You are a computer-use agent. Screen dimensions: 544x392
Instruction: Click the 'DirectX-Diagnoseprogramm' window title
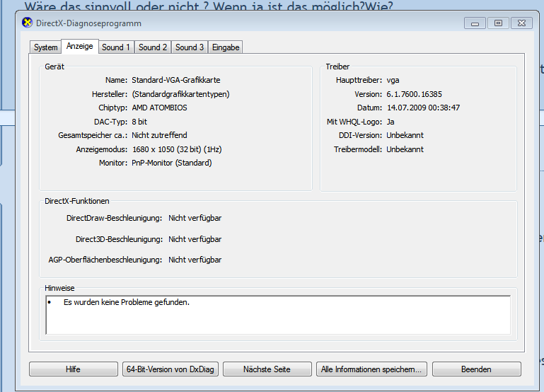(x=89, y=23)
